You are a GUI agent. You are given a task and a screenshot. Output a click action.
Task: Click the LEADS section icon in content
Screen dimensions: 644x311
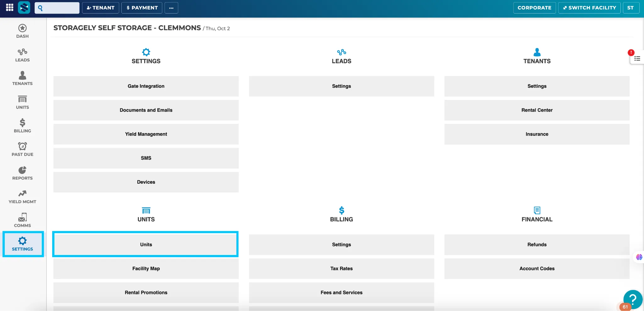[341, 52]
